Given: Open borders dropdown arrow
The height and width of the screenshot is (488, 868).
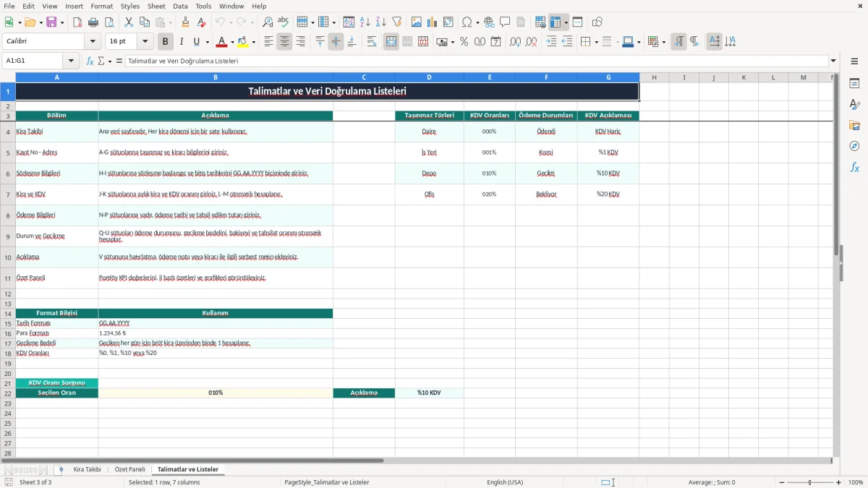Looking at the screenshot, I should [596, 42].
